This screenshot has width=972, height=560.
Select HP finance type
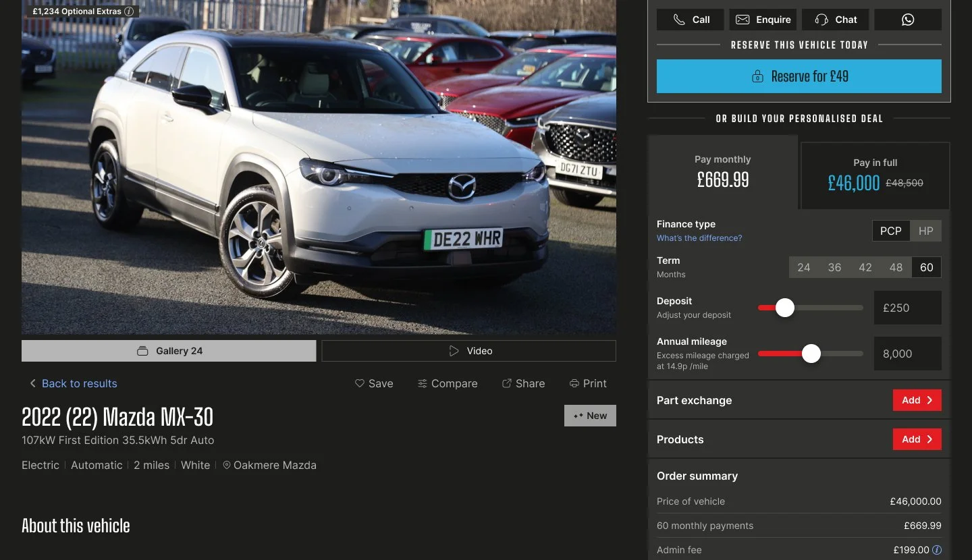pos(926,231)
